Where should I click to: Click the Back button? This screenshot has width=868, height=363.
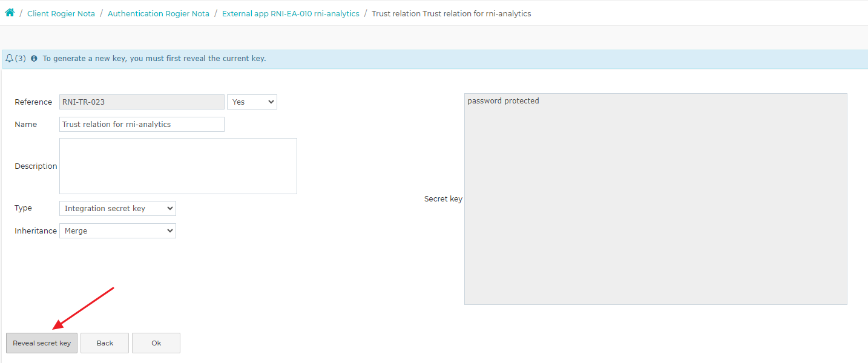(105, 343)
